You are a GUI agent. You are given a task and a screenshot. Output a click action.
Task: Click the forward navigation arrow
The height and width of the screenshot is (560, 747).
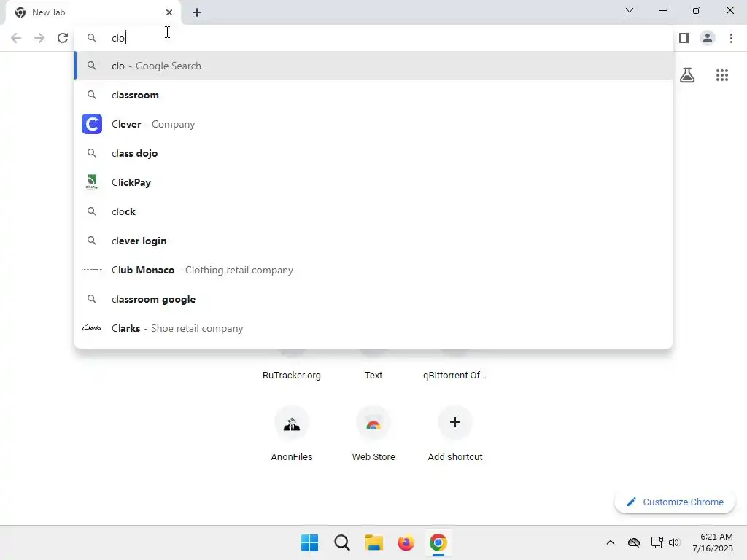click(39, 38)
